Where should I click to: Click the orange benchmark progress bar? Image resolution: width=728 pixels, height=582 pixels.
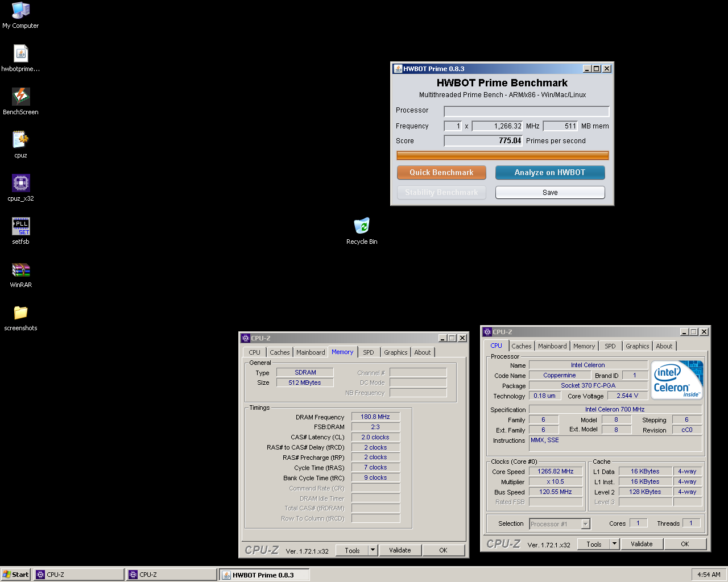[x=503, y=156]
